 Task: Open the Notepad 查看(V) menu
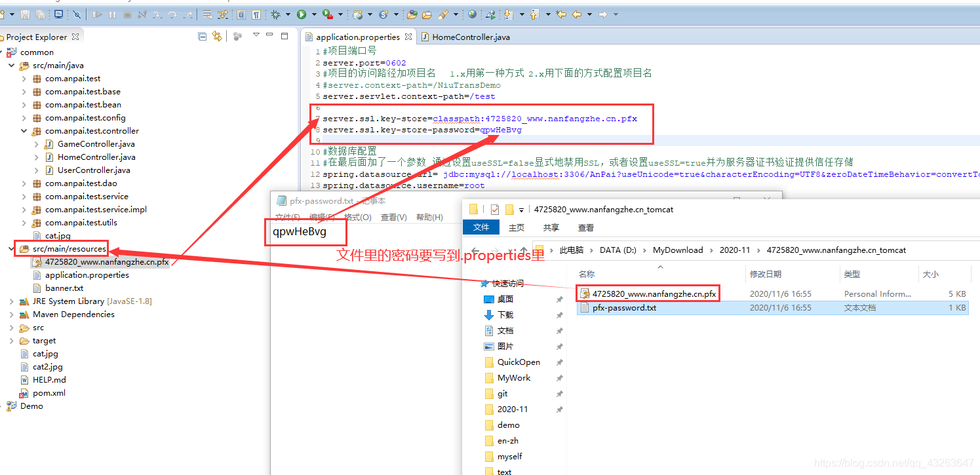[393, 218]
